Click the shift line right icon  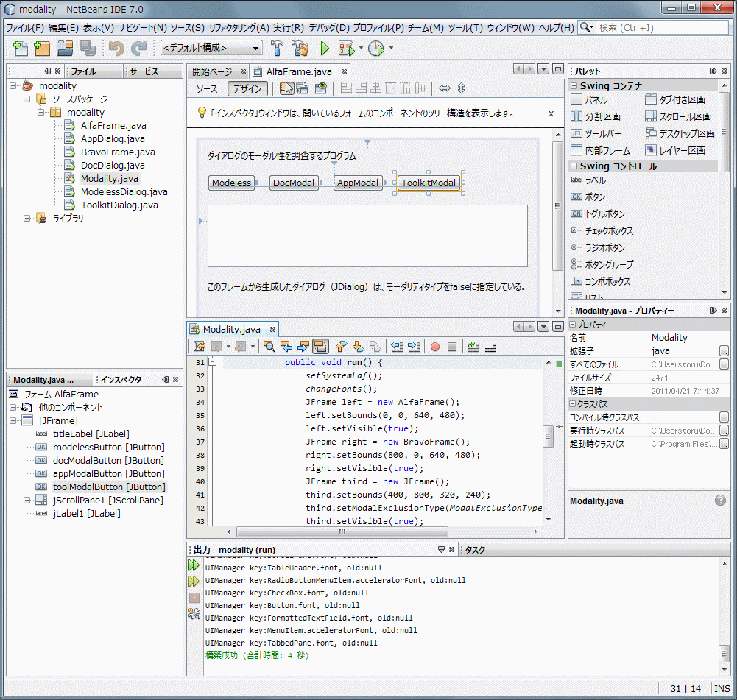pos(414,347)
